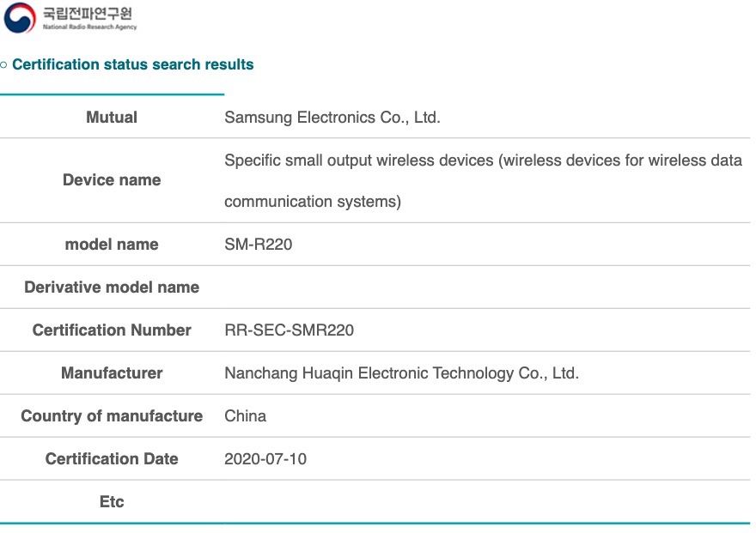The width and height of the screenshot is (756, 533).
Task: Click the Derivative model name label
Action: tap(112, 287)
